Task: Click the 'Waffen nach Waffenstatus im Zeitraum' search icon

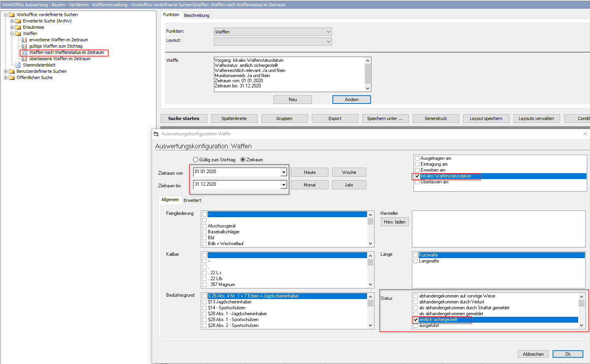Action: pos(24,52)
